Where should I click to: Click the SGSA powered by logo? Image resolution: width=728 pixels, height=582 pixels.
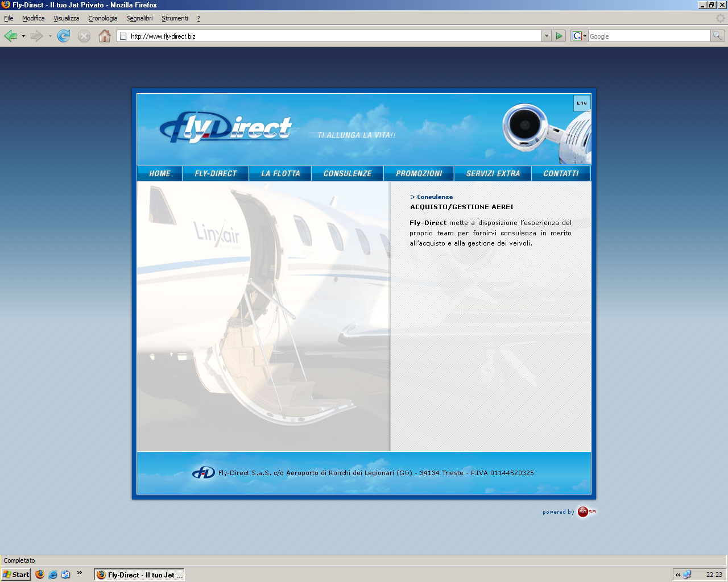point(586,512)
